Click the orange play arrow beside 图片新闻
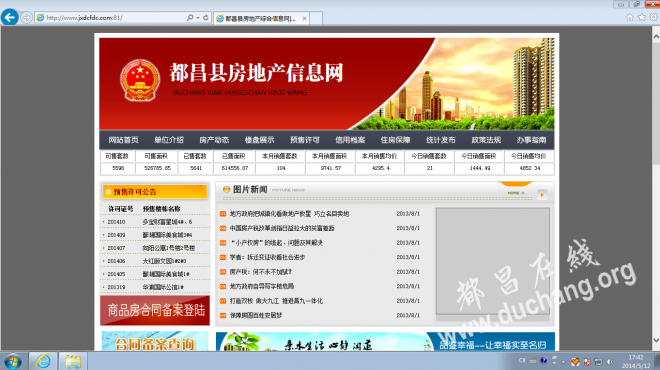This screenshot has width=660, height=370. pyautogui.click(x=542, y=194)
